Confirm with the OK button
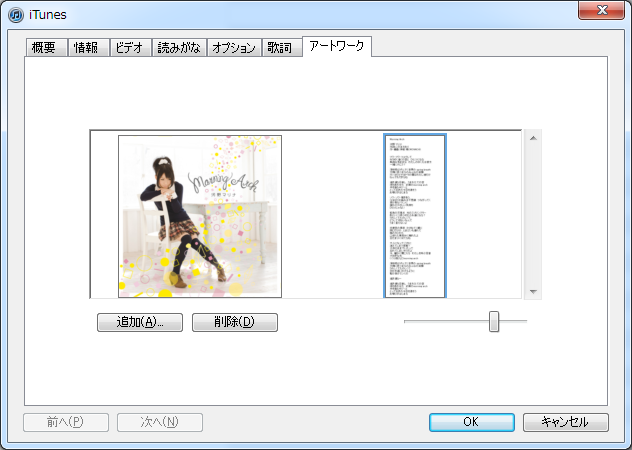 coord(472,422)
